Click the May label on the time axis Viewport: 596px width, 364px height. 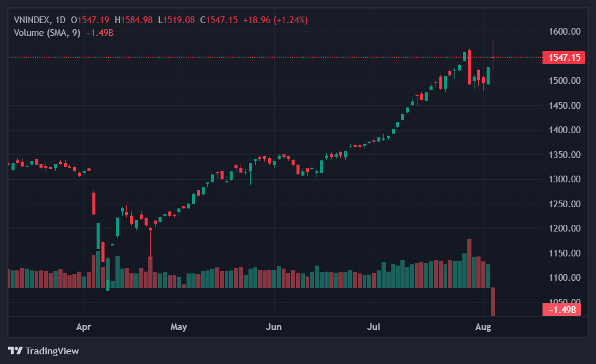tap(179, 327)
